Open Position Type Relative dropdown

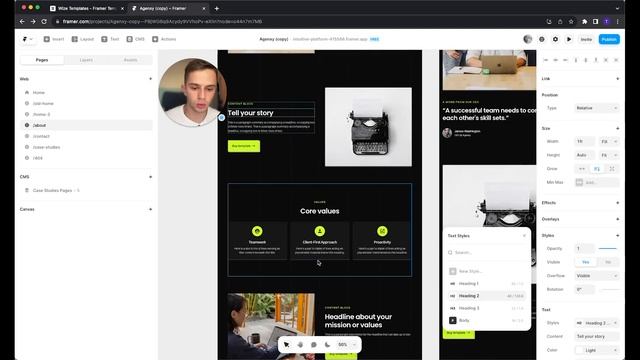coord(597,108)
